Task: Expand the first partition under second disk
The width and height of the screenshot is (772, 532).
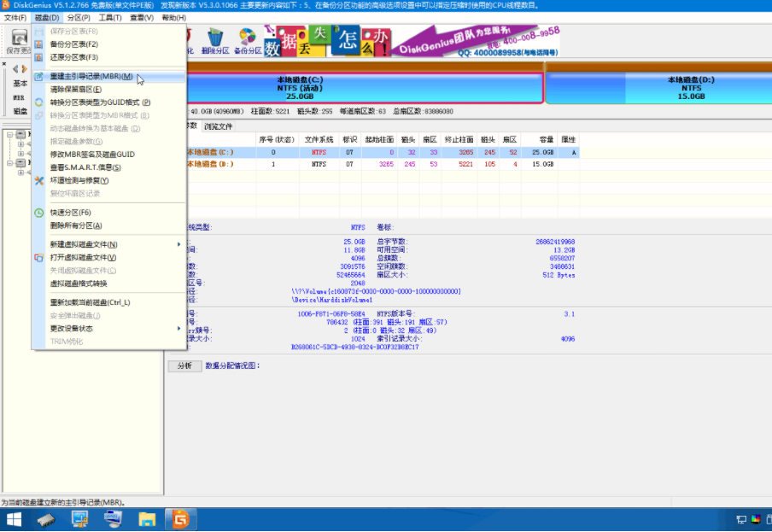Action: [x=20, y=172]
